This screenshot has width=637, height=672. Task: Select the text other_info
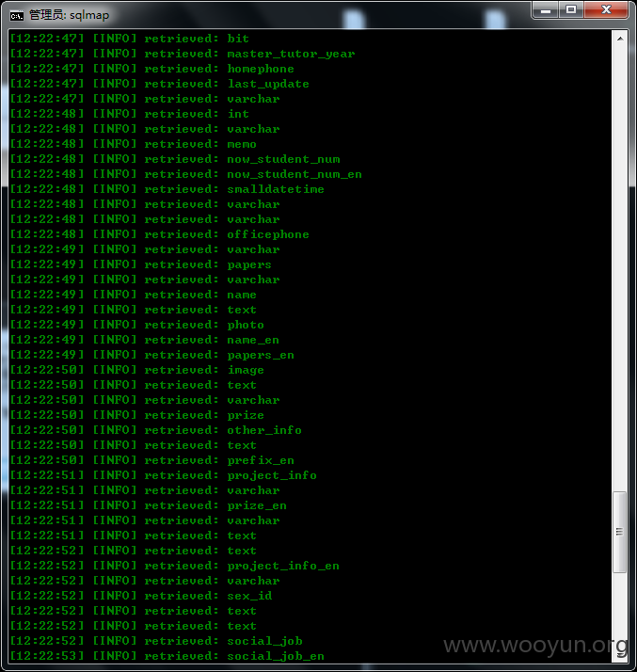coord(264,430)
